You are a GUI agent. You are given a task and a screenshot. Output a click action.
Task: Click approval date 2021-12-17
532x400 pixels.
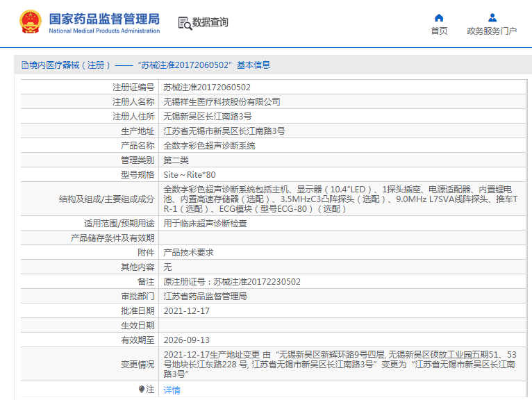coord(187,311)
